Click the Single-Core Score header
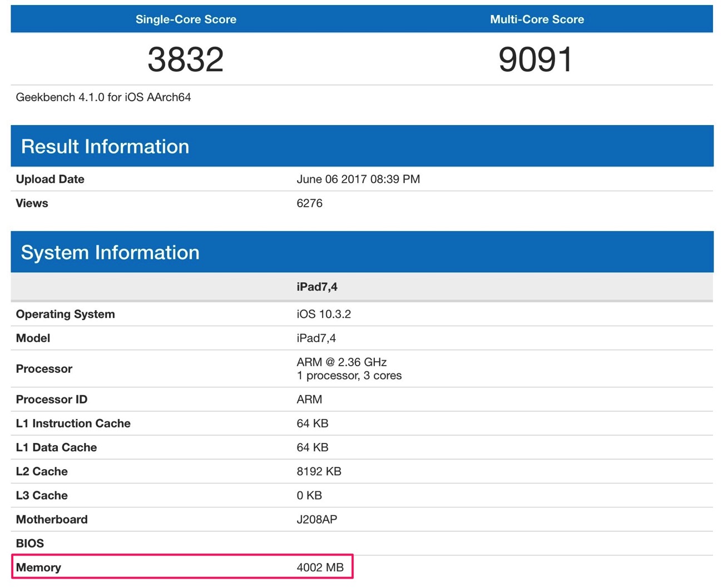 186,19
